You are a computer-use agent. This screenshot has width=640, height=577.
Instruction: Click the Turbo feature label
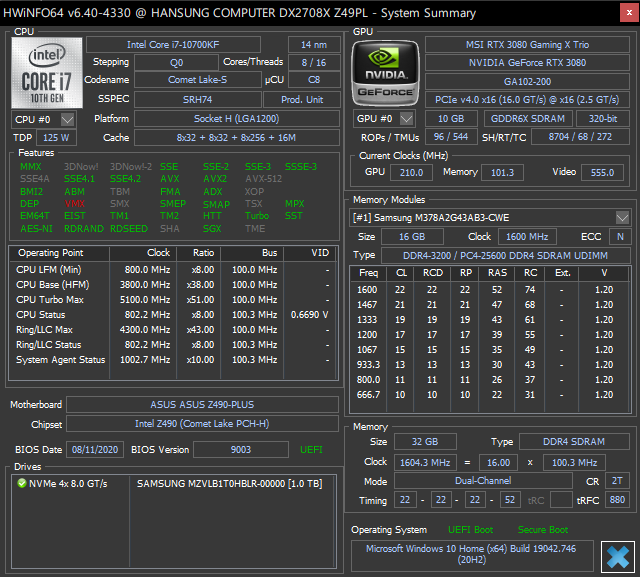(257, 215)
